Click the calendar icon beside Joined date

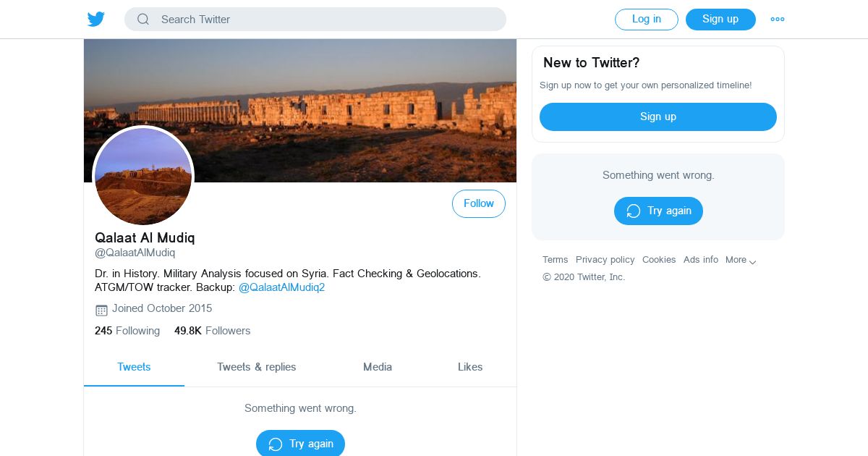coord(101,310)
